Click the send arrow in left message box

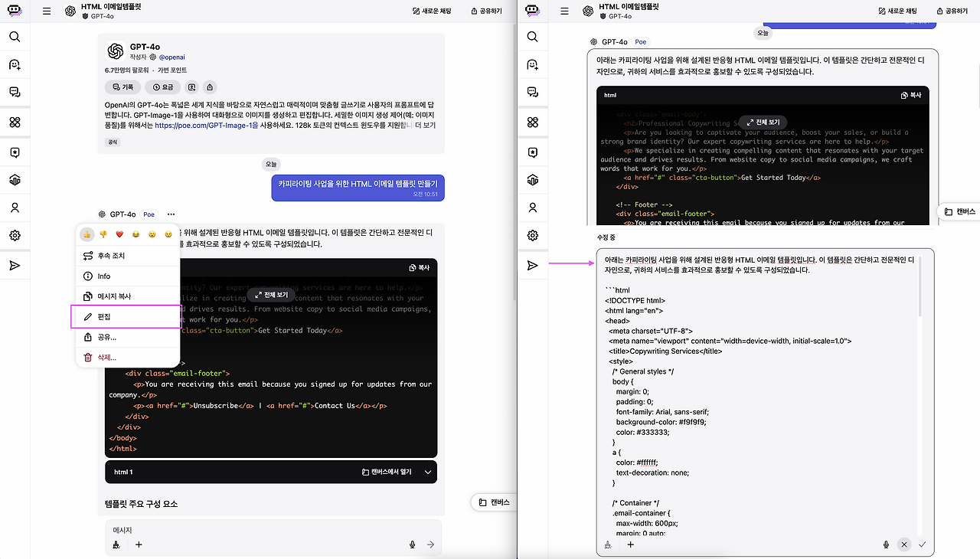coord(430,544)
